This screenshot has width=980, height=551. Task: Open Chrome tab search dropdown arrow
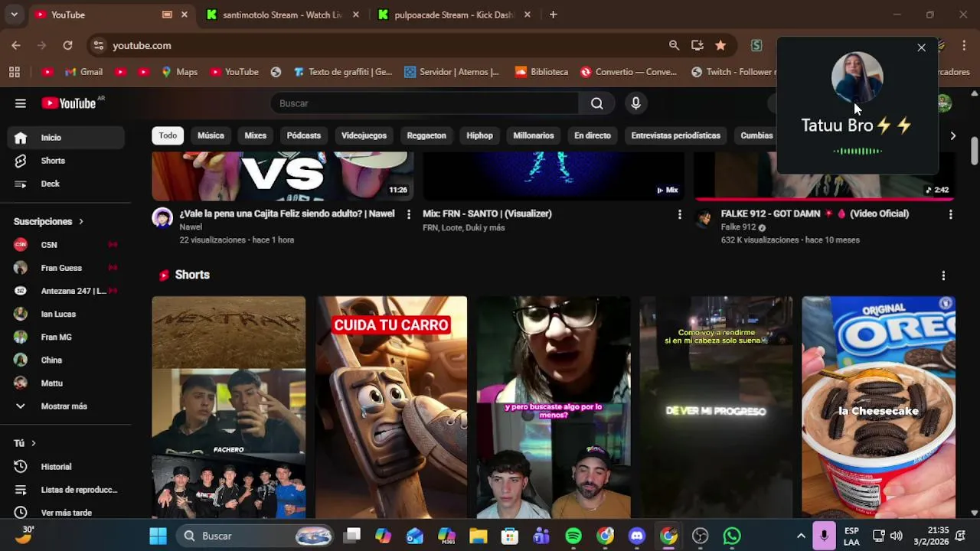coord(14,15)
